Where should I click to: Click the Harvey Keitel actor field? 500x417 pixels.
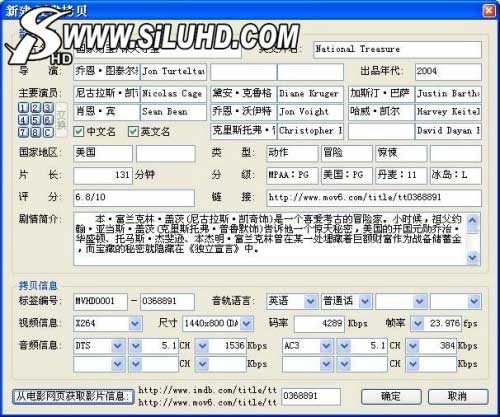point(448,112)
